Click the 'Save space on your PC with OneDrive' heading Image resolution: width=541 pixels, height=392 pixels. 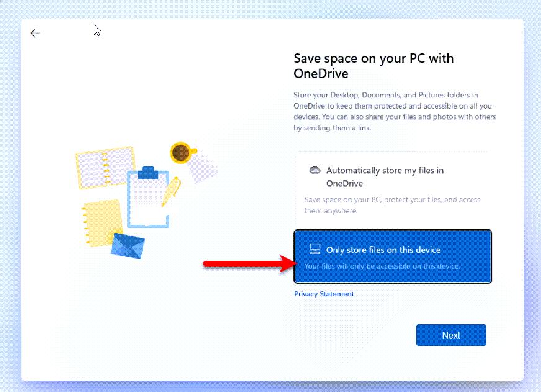[x=373, y=66]
